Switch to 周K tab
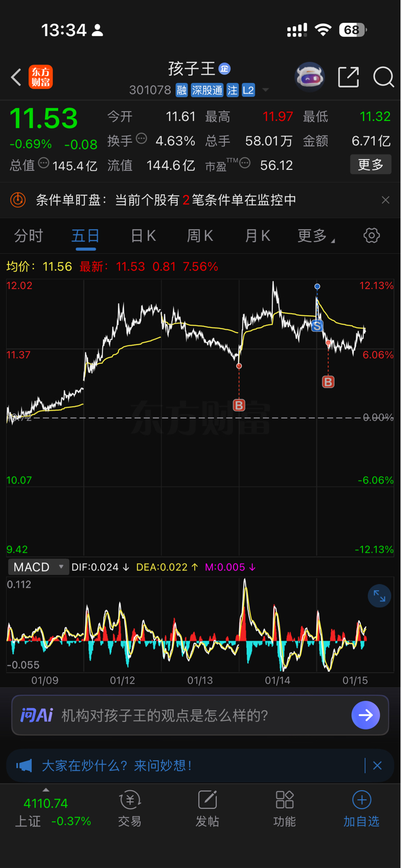401x868 pixels. click(x=200, y=236)
